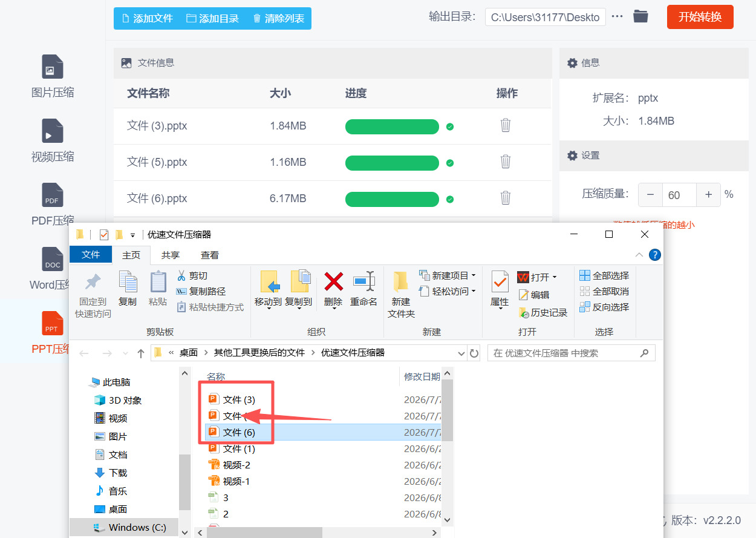Viewport: 756px width, 538px height.
Task: Toggle the checkmark quick access toolbar icon
Action: 103,235
